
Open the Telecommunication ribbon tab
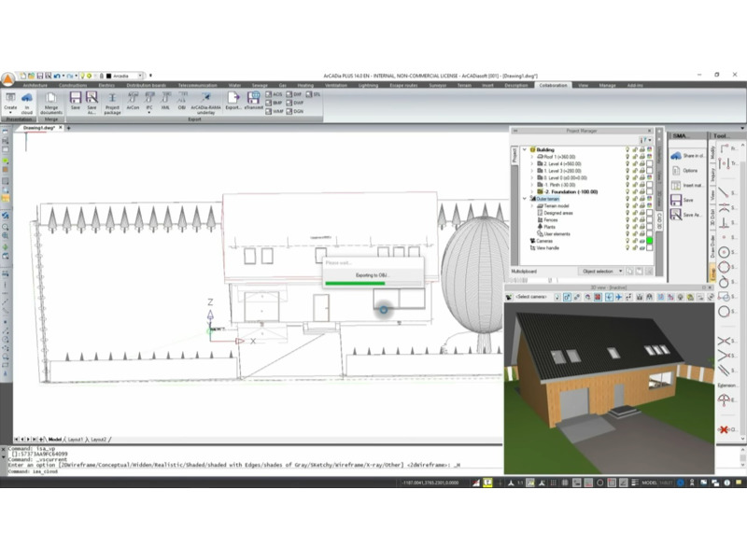pyautogui.click(x=197, y=85)
